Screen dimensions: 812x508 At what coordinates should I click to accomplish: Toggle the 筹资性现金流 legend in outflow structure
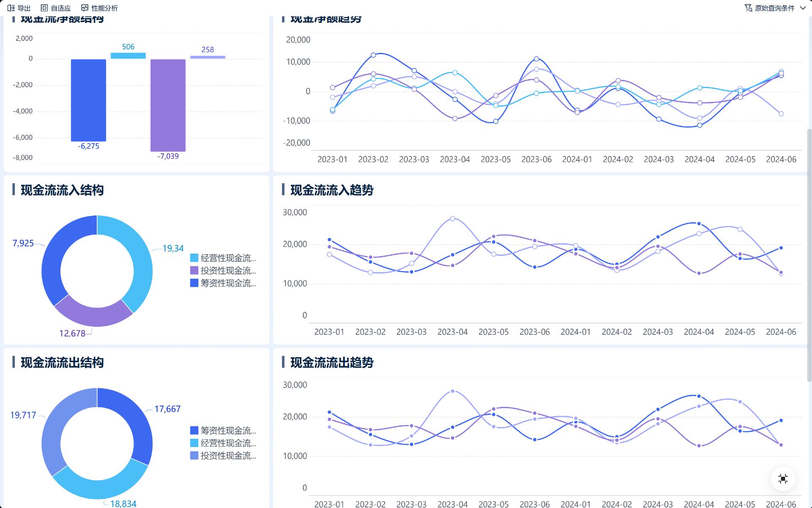coord(223,431)
